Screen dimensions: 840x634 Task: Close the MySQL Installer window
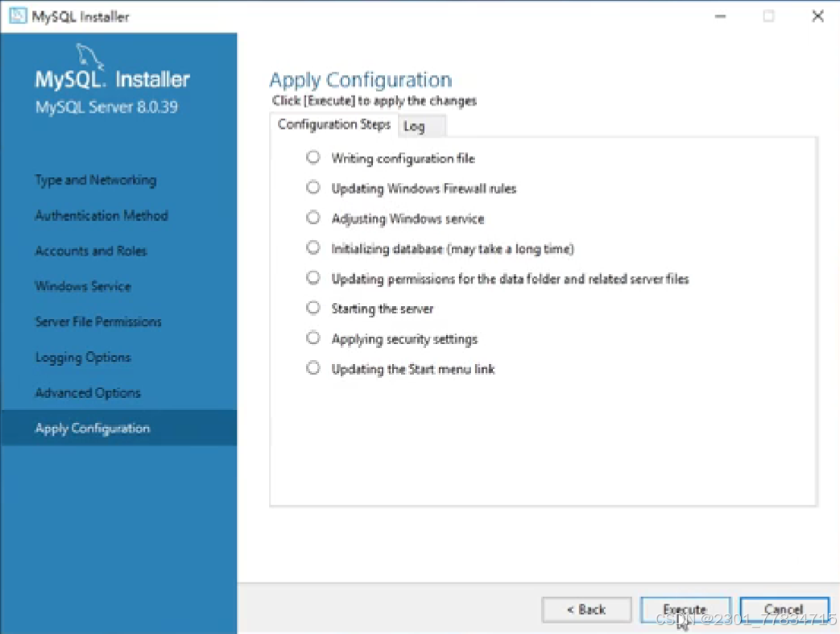[x=817, y=16]
